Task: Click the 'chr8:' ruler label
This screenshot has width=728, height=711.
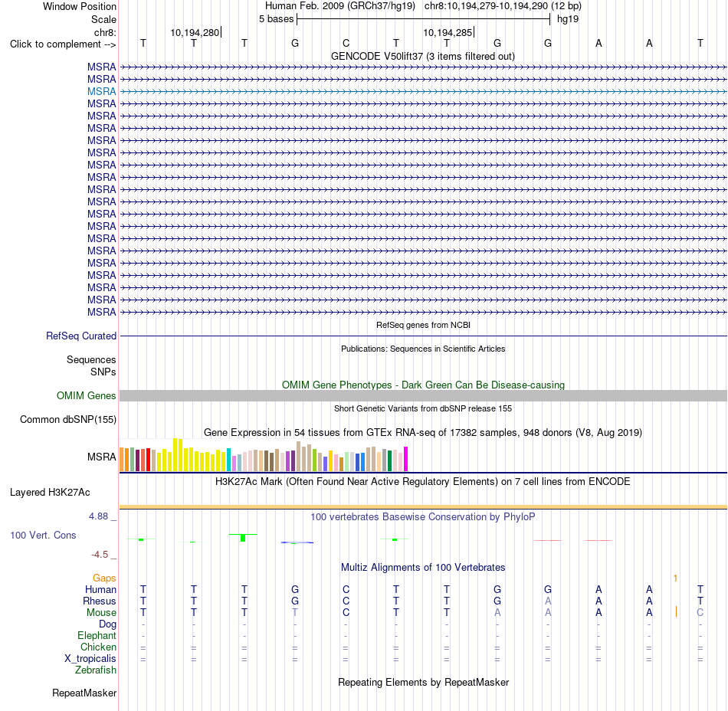Action: click(x=105, y=32)
